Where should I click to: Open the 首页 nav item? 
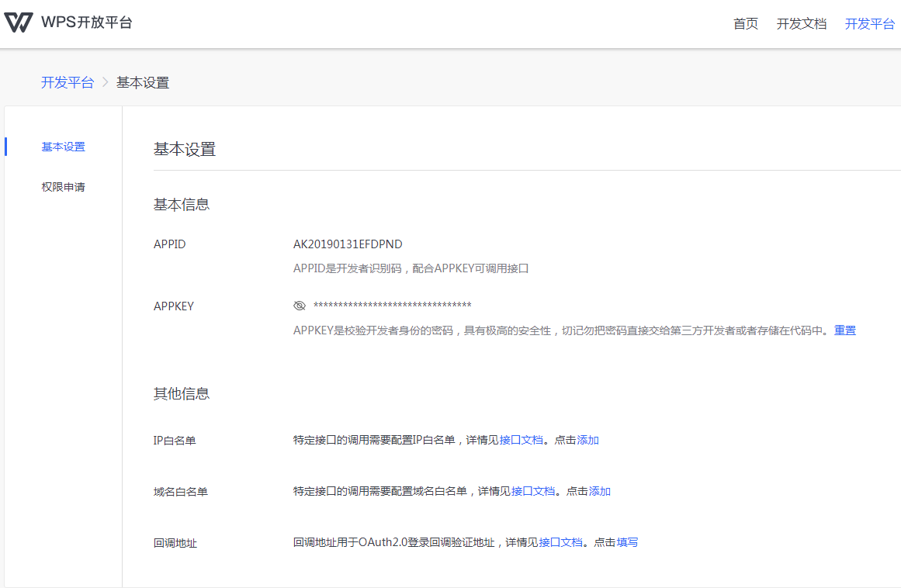point(745,24)
